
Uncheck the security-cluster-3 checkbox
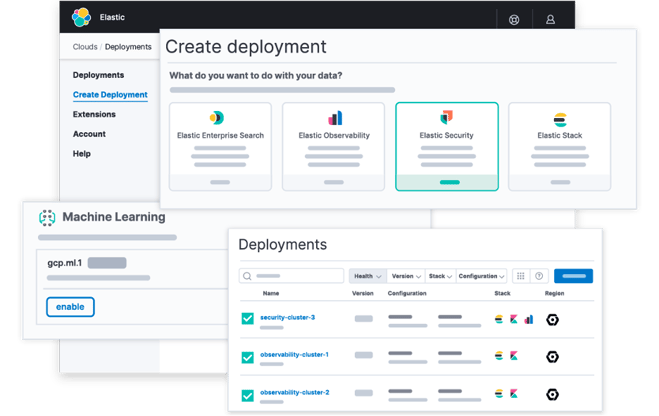247,319
